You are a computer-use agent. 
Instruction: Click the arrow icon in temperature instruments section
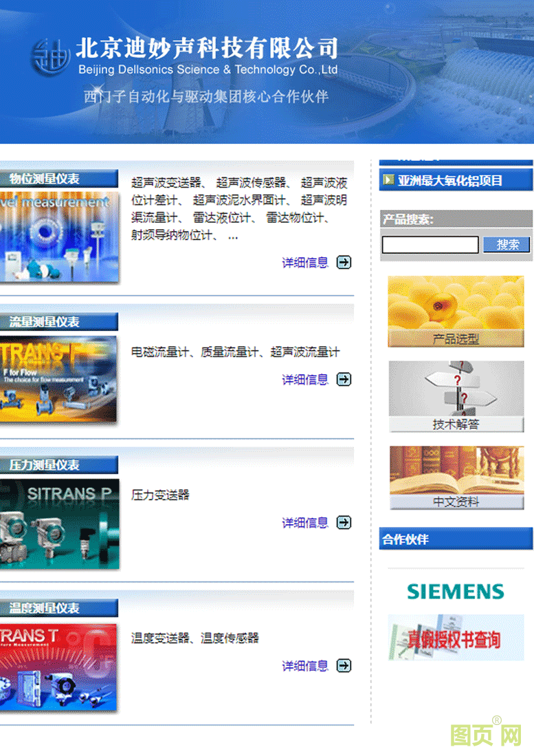(344, 665)
